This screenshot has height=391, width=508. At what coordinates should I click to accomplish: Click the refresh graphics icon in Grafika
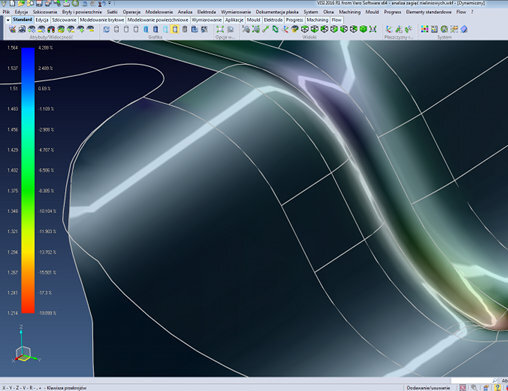pos(106,29)
